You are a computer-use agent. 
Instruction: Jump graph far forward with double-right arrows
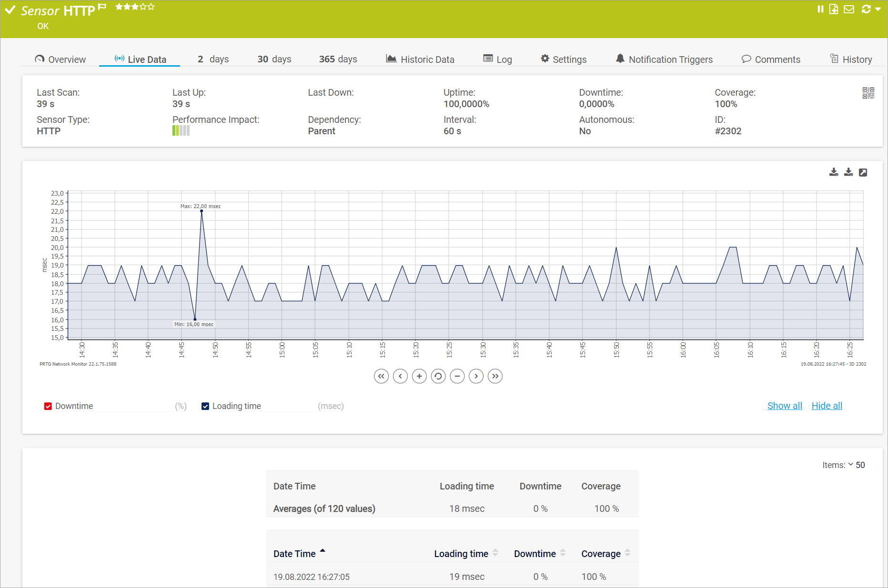point(495,376)
